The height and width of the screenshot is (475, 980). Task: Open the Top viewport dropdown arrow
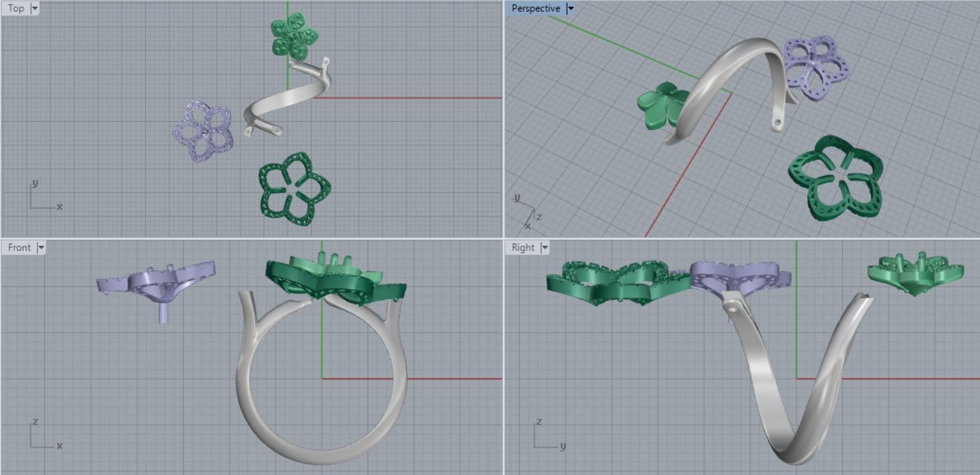coord(35,8)
